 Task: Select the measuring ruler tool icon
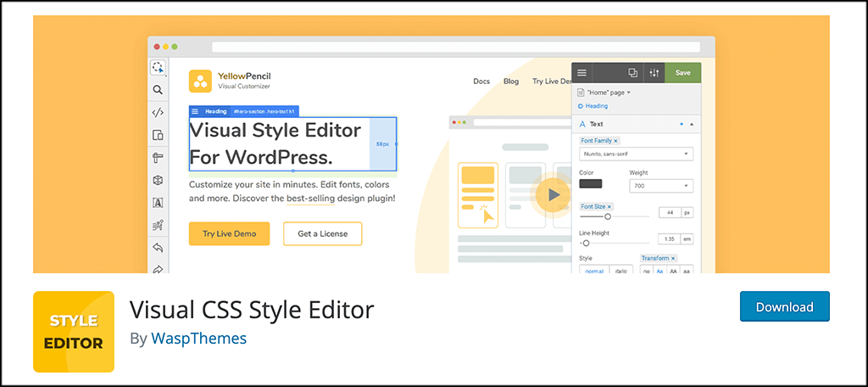pos(158,158)
